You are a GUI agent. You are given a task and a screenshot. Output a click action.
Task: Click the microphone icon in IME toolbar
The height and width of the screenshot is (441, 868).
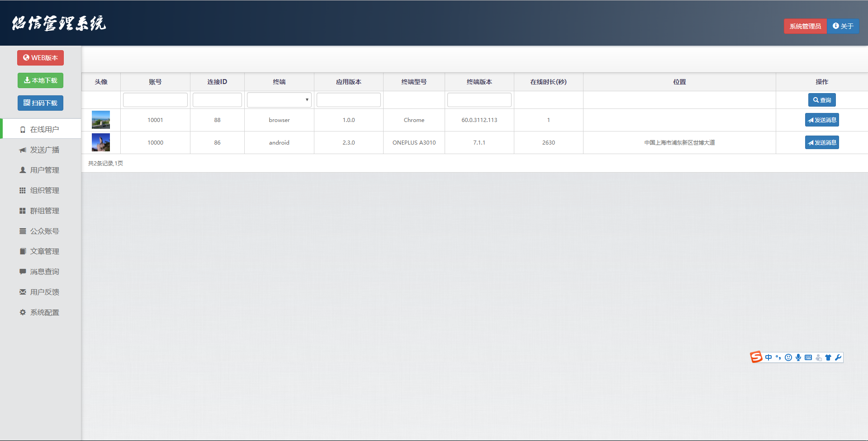click(798, 357)
